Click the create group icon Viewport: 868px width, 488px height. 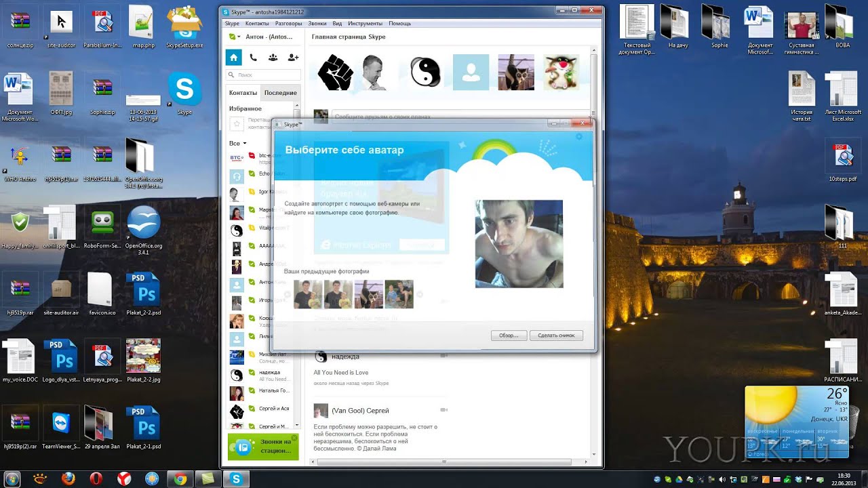[273, 58]
